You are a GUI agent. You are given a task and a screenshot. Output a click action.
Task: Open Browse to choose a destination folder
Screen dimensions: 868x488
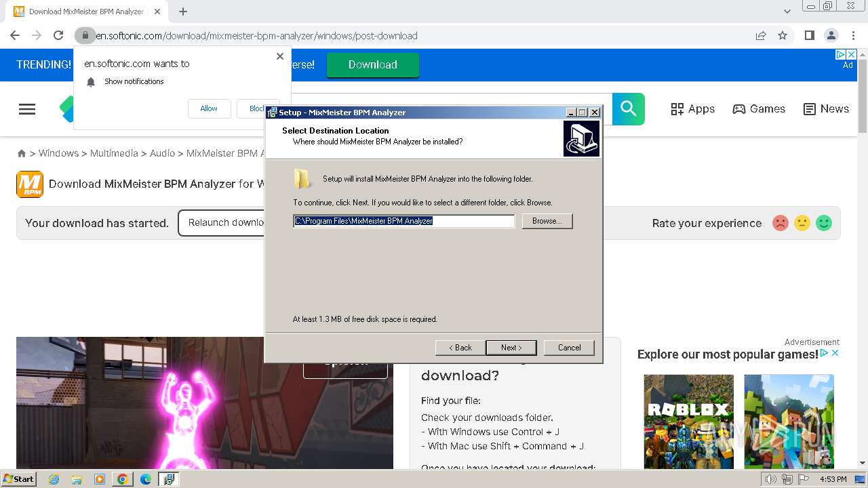[547, 221]
